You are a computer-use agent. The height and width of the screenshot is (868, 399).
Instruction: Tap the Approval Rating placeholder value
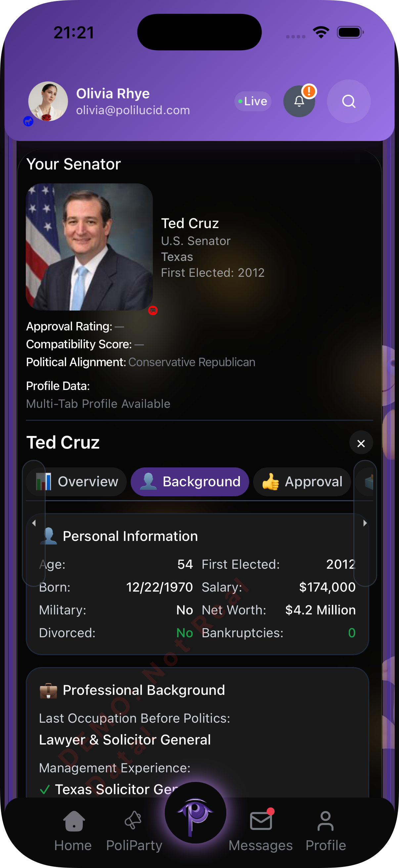120,326
